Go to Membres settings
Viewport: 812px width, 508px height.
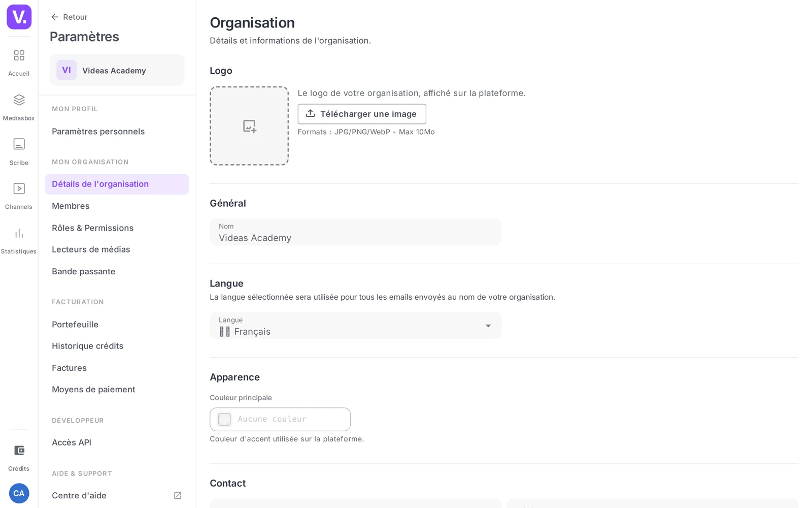117,206
